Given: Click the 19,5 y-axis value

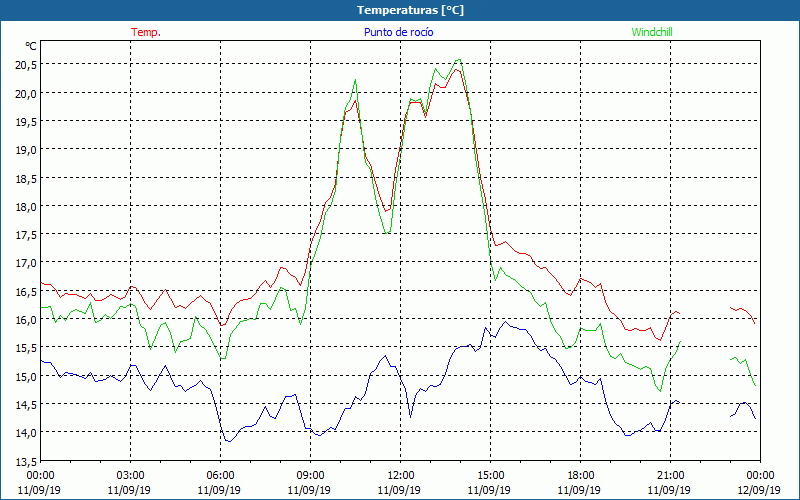Looking at the screenshot, I should pyautogui.click(x=27, y=121).
